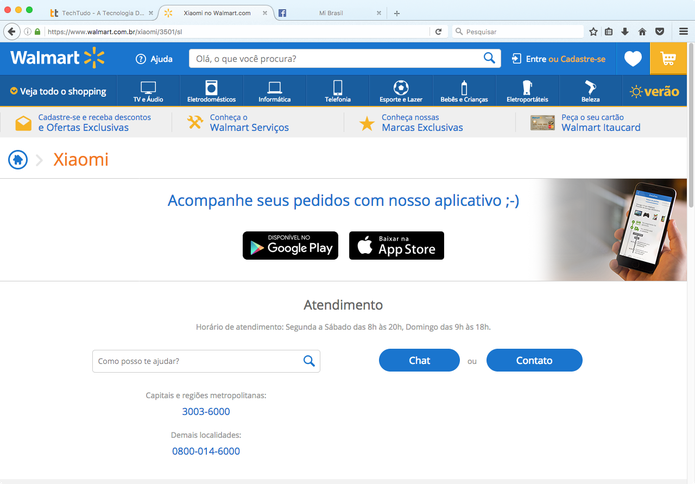Open Cadastre-se e receba descontos offer link
This screenshot has height=484, width=695.
tap(83, 123)
